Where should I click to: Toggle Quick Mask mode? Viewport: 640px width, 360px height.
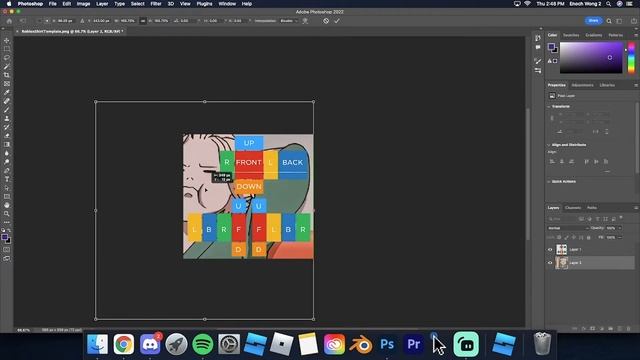click(7, 249)
